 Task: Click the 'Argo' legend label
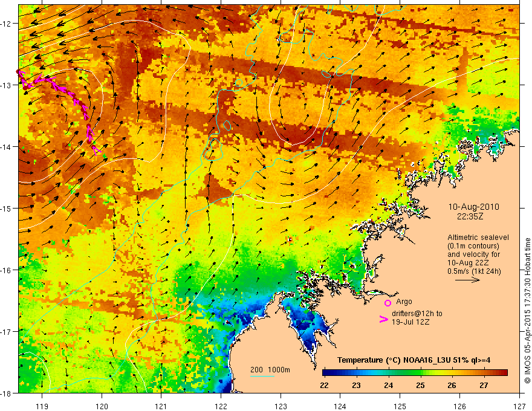pyautogui.click(x=404, y=302)
